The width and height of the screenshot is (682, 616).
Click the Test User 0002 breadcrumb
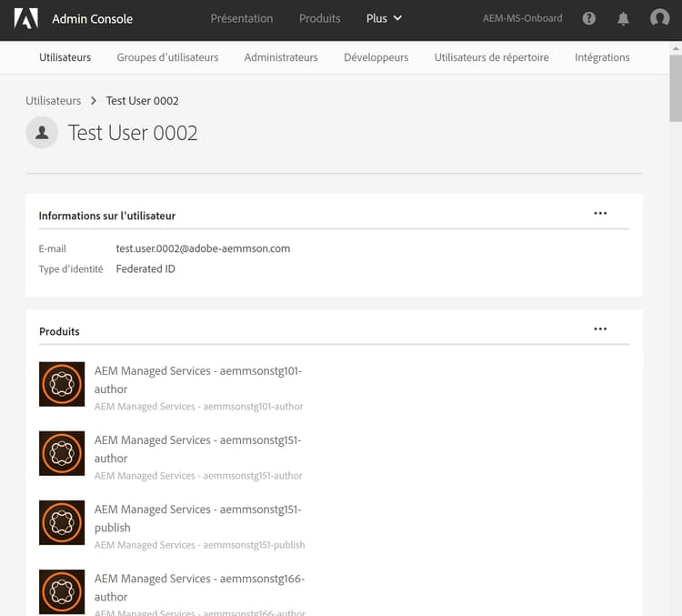[x=142, y=101]
